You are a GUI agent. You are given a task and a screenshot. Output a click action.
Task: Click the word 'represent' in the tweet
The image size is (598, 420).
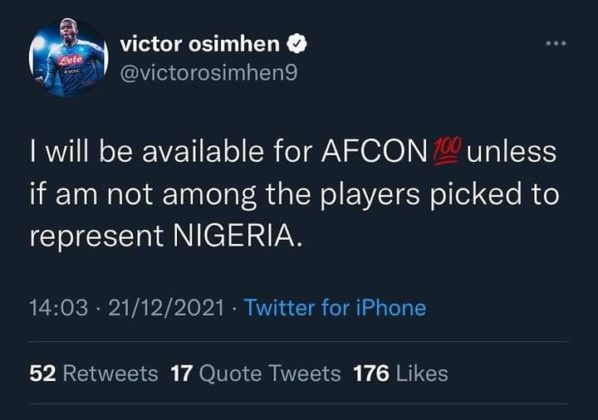pyautogui.click(x=97, y=237)
